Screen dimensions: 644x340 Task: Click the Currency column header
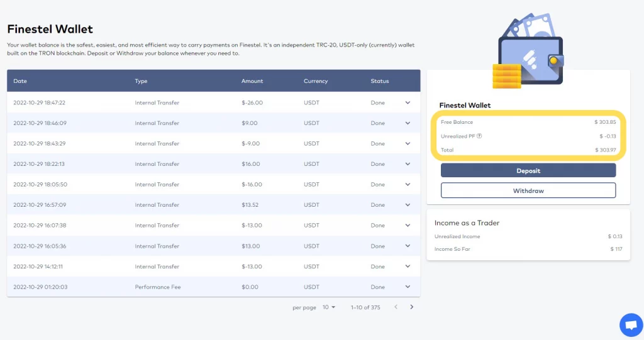316,81
